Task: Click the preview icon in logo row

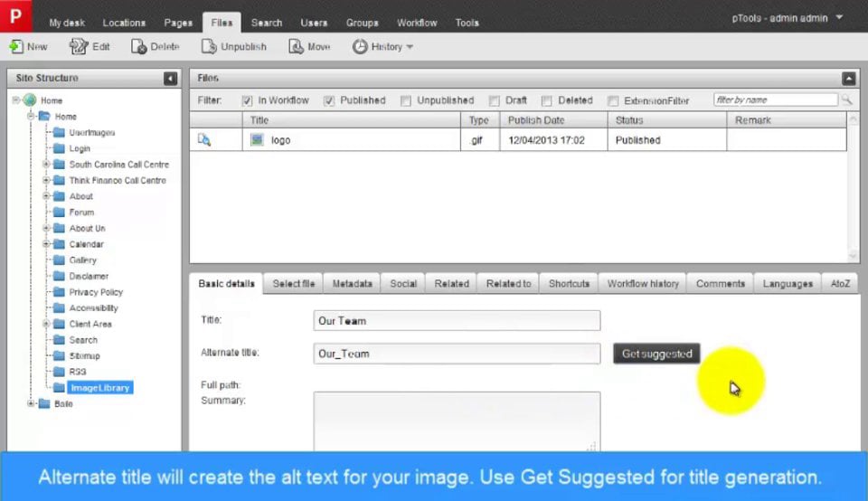Action: [x=204, y=140]
